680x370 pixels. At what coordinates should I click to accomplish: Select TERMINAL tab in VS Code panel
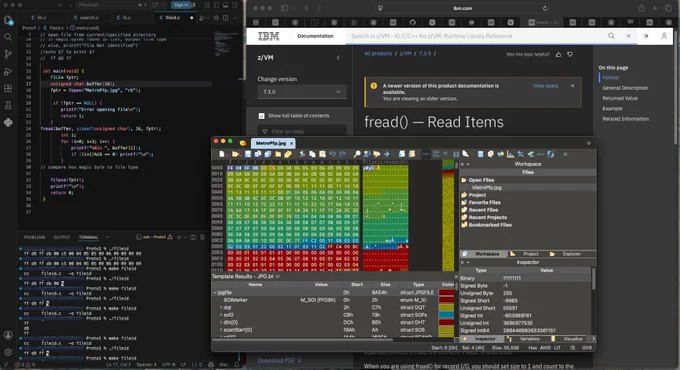[x=88, y=238]
